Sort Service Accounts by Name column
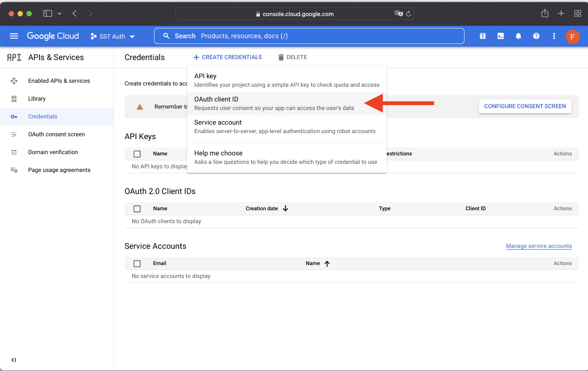The height and width of the screenshot is (371, 588). tap(313, 263)
